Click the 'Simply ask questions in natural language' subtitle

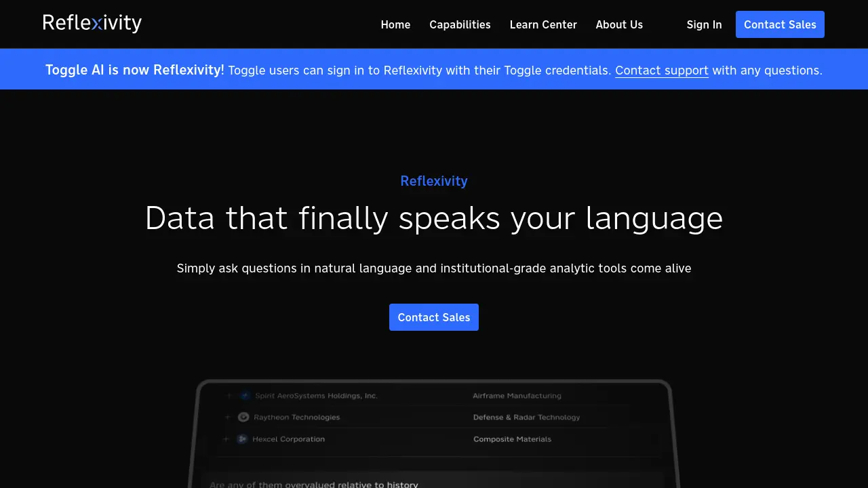(434, 268)
